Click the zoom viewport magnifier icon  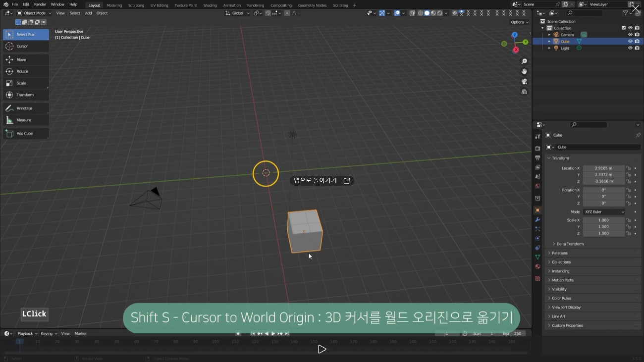tap(524, 61)
